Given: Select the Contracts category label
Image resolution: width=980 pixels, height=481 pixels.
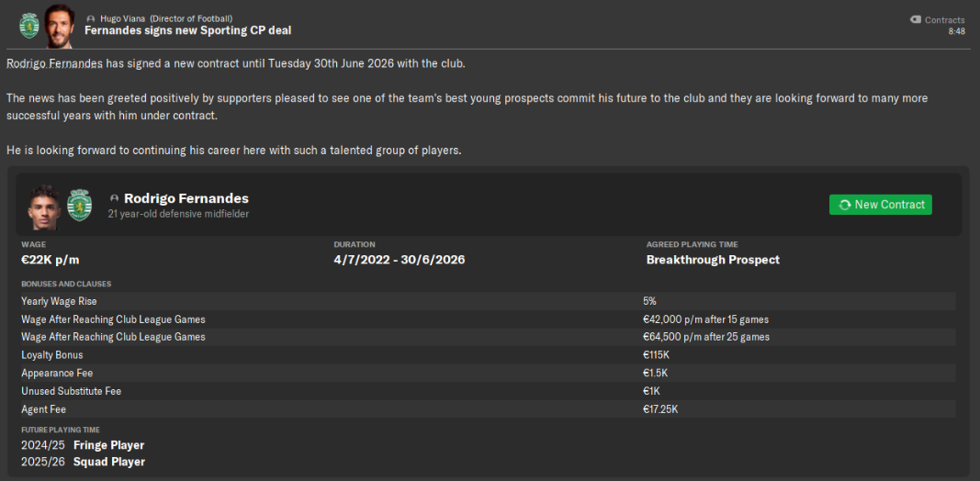Looking at the screenshot, I should [x=944, y=20].
